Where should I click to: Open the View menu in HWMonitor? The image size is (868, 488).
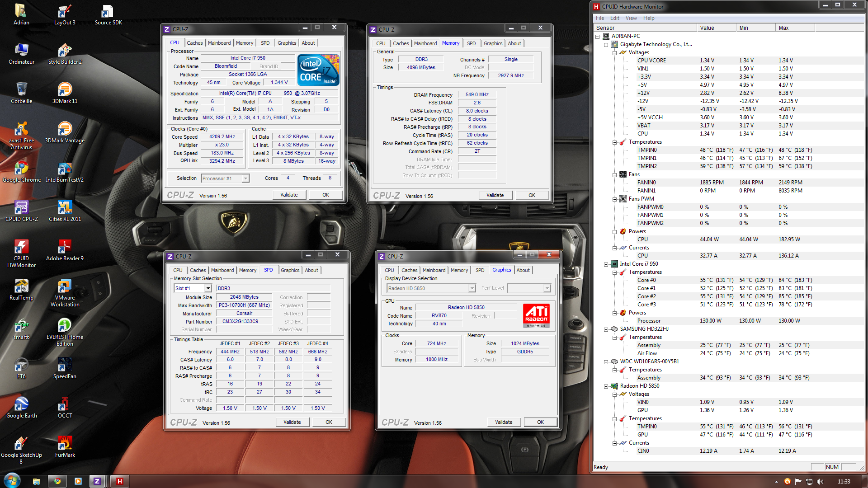pyautogui.click(x=631, y=18)
